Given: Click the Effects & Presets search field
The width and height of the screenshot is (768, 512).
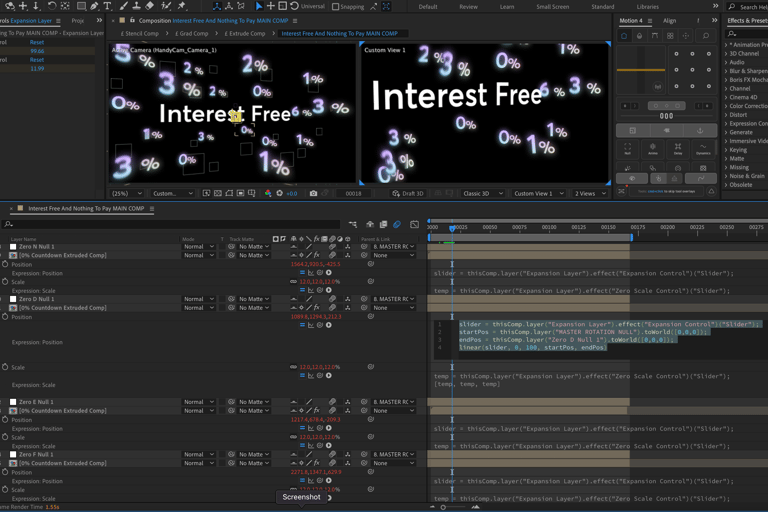Looking at the screenshot, I should 750,33.
